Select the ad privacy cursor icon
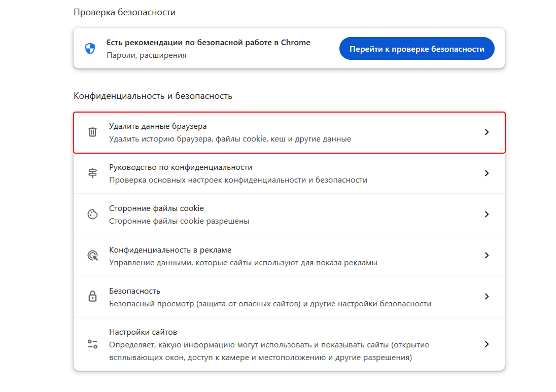The width and height of the screenshot is (556, 392). click(x=92, y=255)
